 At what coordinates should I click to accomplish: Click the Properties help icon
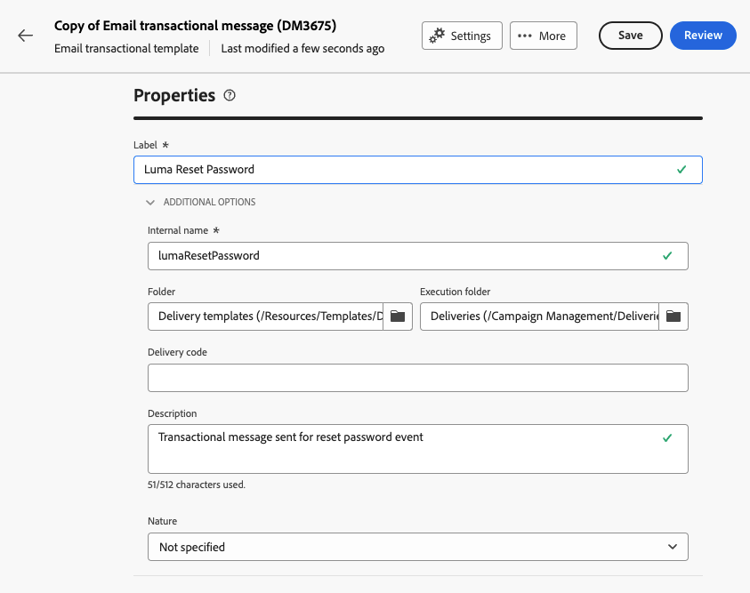pyautogui.click(x=230, y=96)
